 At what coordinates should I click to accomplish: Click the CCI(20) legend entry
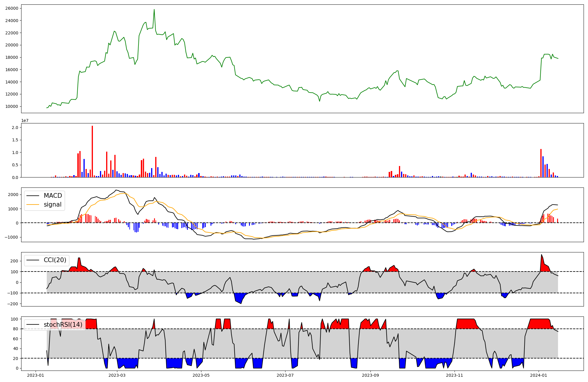pos(55,260)
